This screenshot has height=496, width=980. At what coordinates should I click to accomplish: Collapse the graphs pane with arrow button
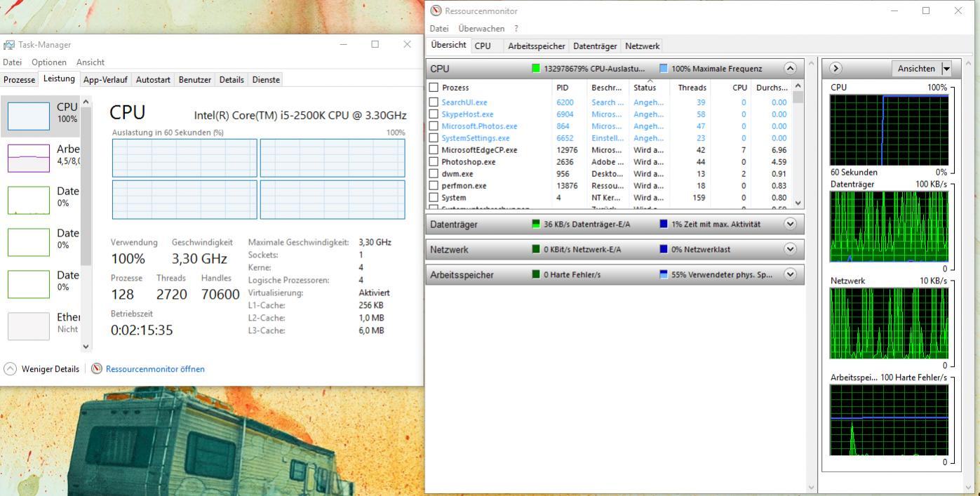pos(835,69)
